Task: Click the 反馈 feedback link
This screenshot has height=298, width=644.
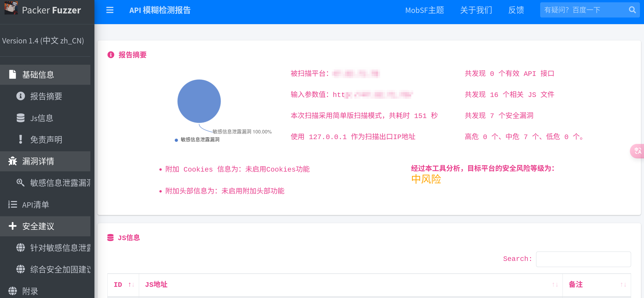Action: [x=516, y=10]
